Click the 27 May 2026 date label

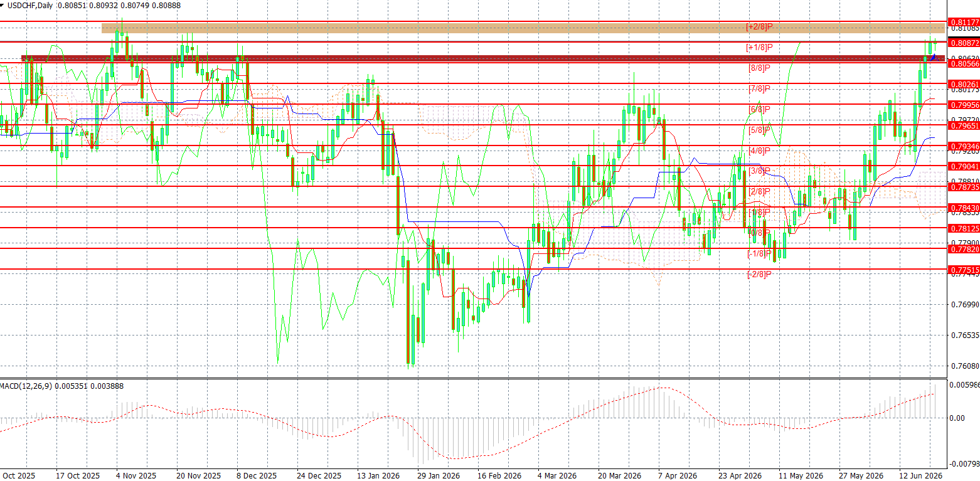[x=861, y=476]
